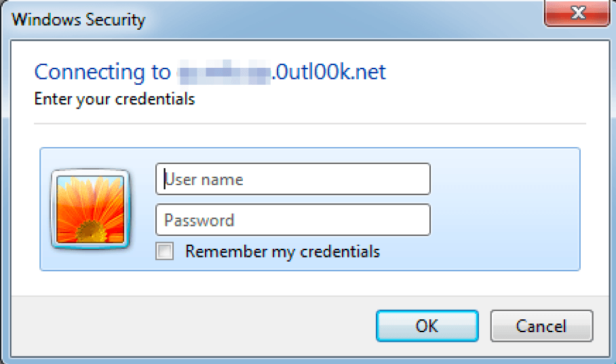The width and height of the screenshot is (616, 364).
Task: Click the "Windows Security" title text
Action: click(x=79, y=19)
